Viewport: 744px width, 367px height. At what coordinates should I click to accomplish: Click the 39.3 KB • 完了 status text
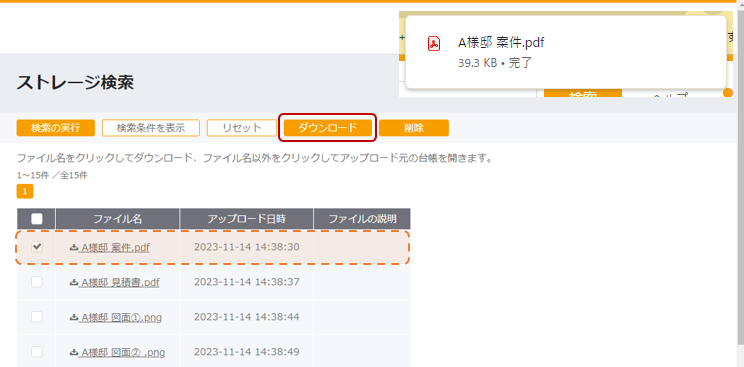pos(495,63)
